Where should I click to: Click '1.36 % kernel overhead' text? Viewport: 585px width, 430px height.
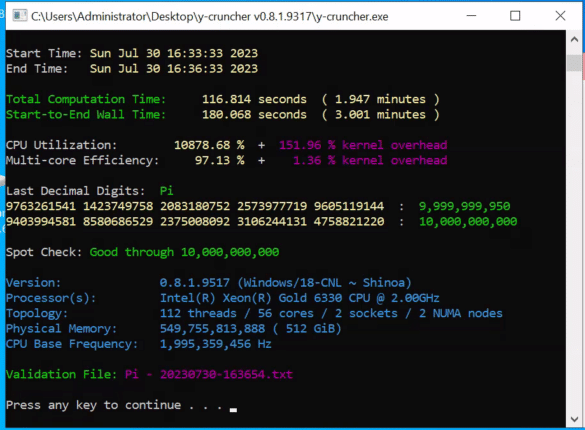(370, 160)
